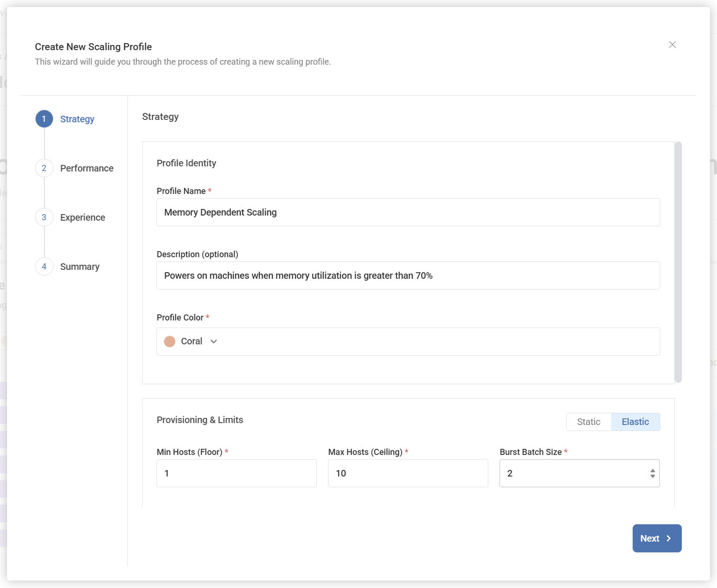
Task: Close the Create New Scaling Profile wizard
Action: click(x=672, y=45)
